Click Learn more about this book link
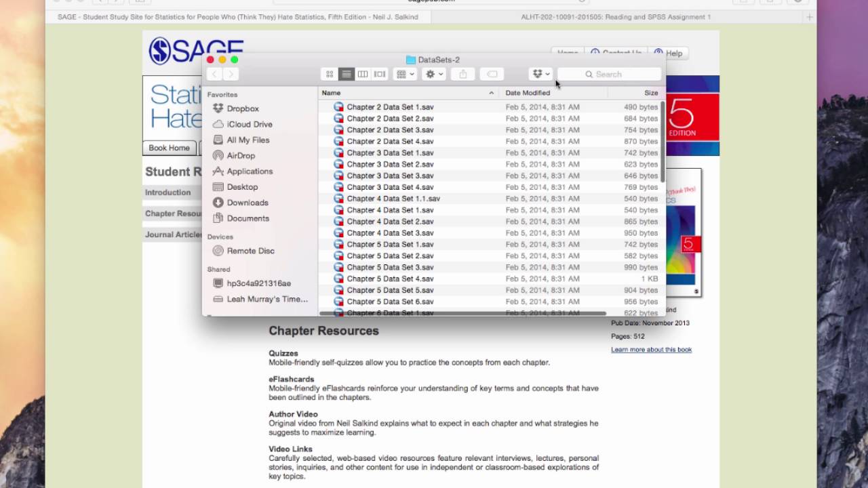This screenshot has height=488, width=868. [651, 350]
